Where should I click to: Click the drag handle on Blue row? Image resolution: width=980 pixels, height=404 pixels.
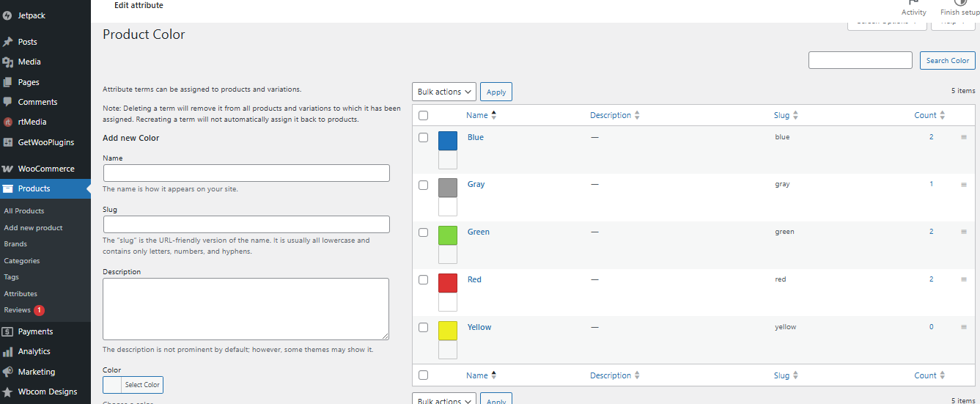964,137
